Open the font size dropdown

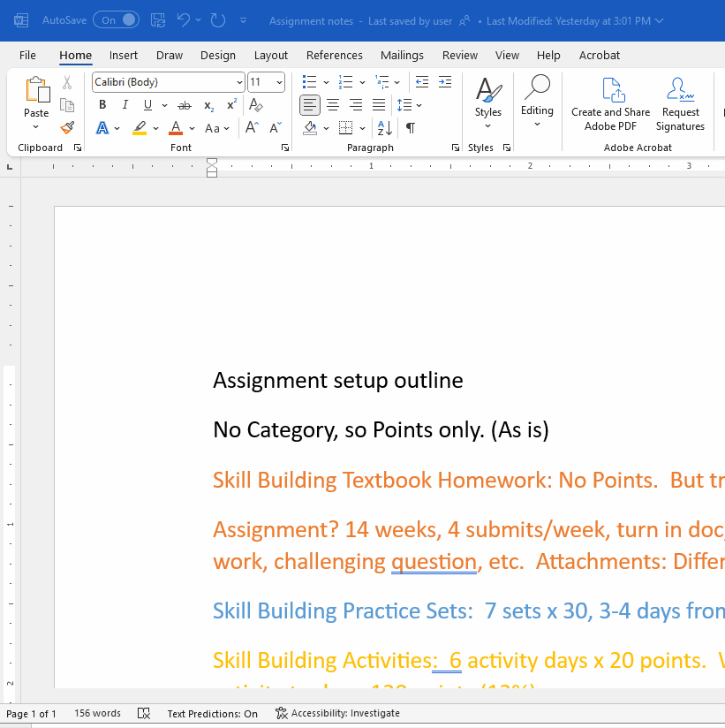278,81
